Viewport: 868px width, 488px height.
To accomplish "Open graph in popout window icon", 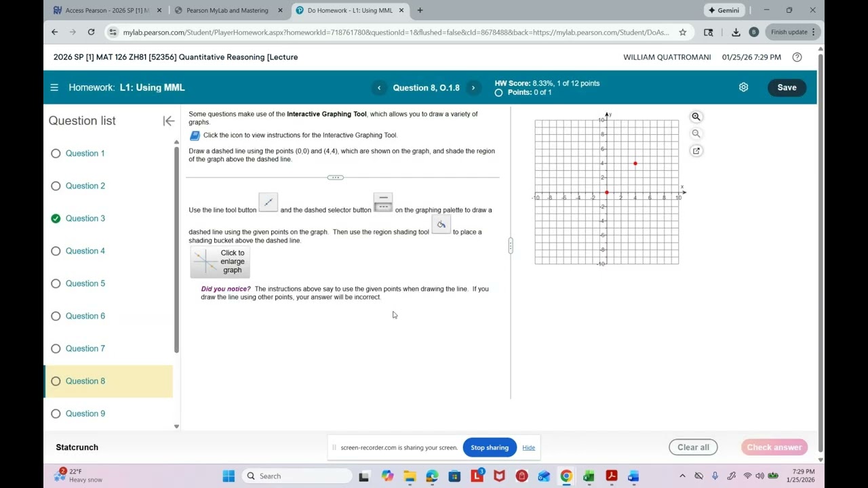I will [x=696, y=150].
